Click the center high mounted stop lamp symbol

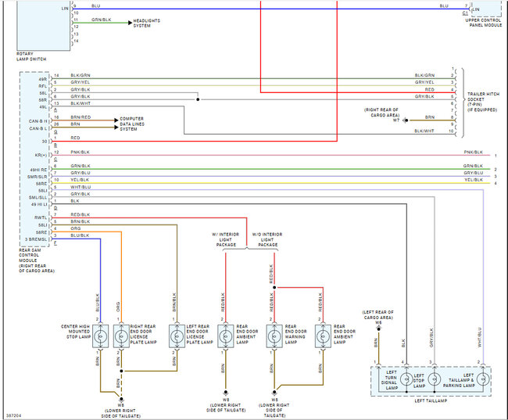101,336
